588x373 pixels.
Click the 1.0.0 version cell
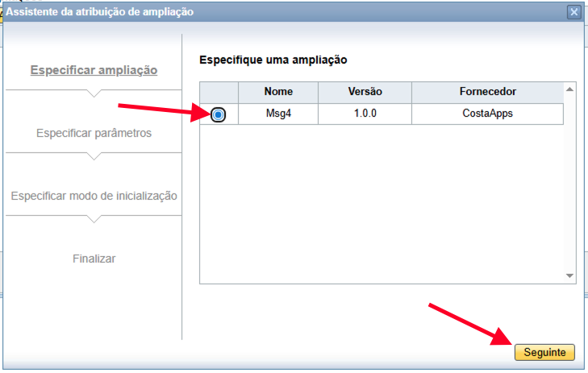(x=365, y=114)
